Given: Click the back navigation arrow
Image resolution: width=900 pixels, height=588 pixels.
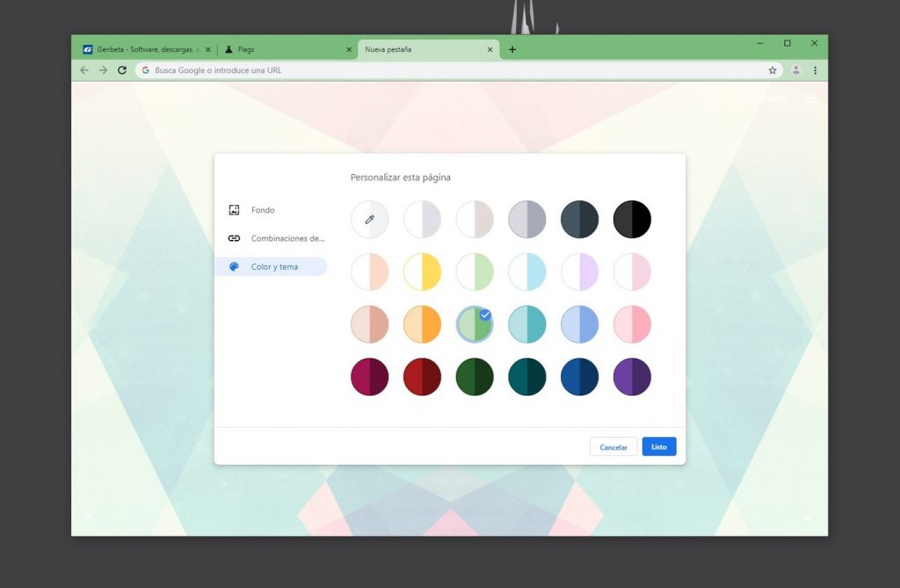Looking at the screenshot, I should pos(83,70).
